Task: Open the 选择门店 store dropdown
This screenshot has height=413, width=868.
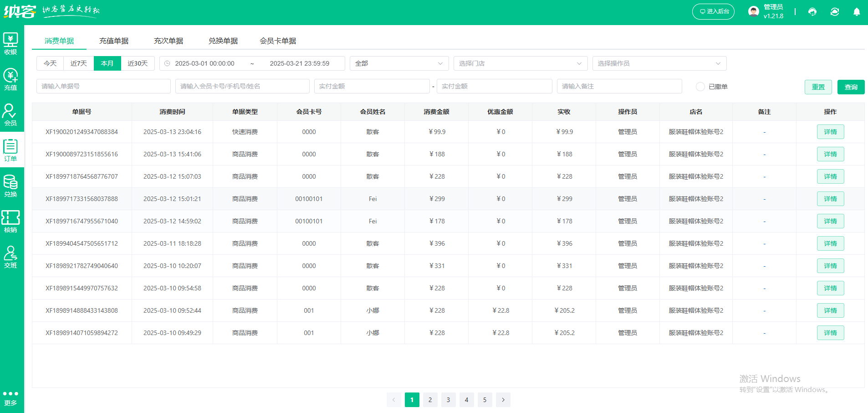Action: pos(520,63)
